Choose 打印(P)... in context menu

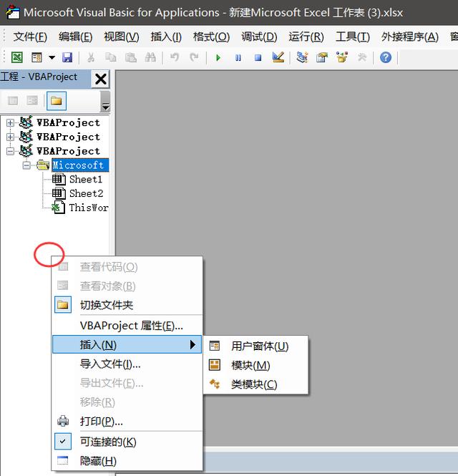[127, 422]
